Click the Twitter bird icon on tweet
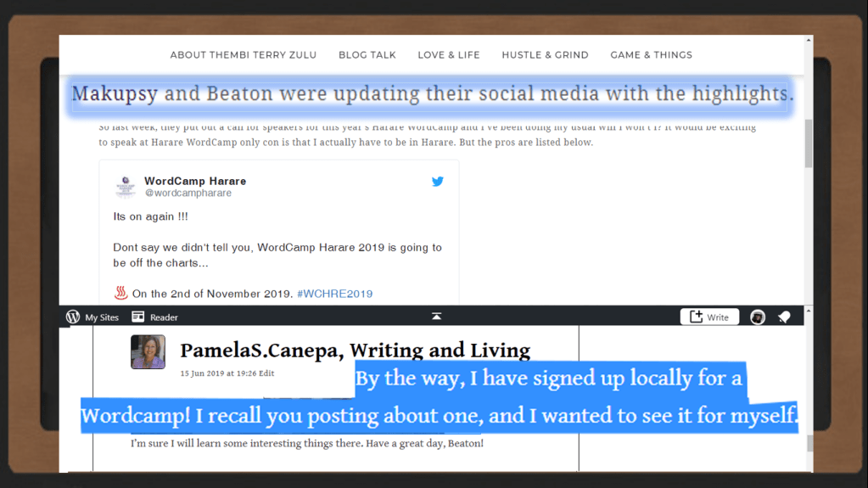 (437, 181)
